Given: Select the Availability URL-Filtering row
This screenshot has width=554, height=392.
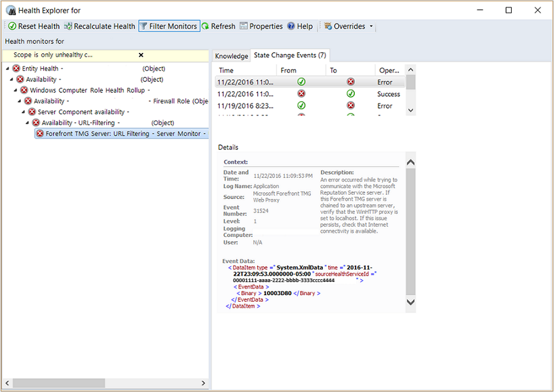Looking at the screenshot, I should [103, 123].
